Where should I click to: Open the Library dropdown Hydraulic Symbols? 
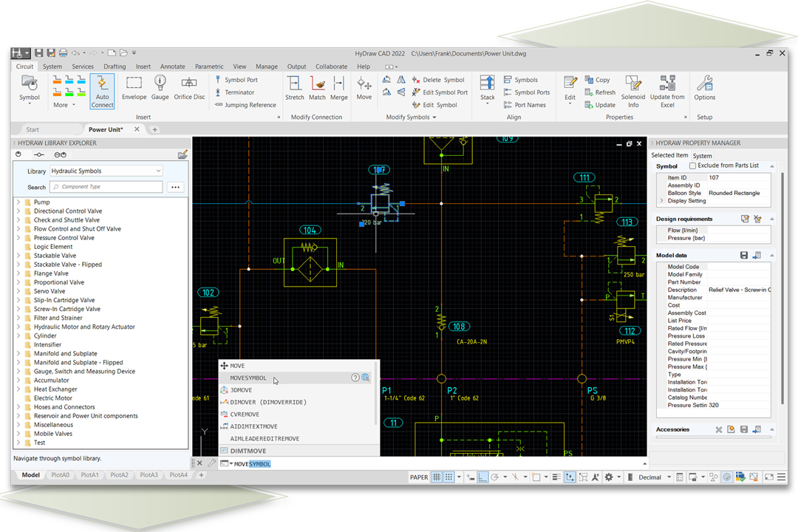(106, 171)
